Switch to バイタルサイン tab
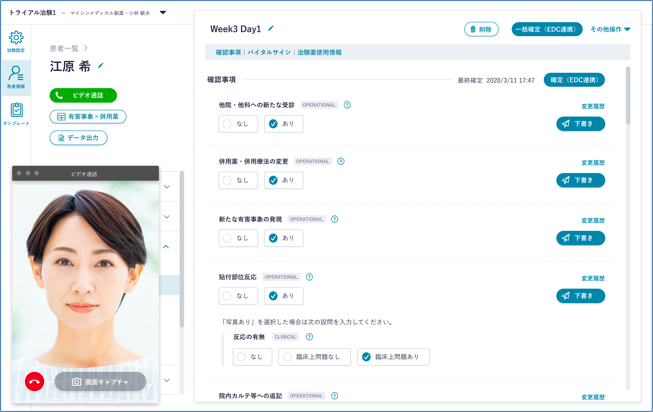Screen dimensions: 653x412 coord(269,52)
